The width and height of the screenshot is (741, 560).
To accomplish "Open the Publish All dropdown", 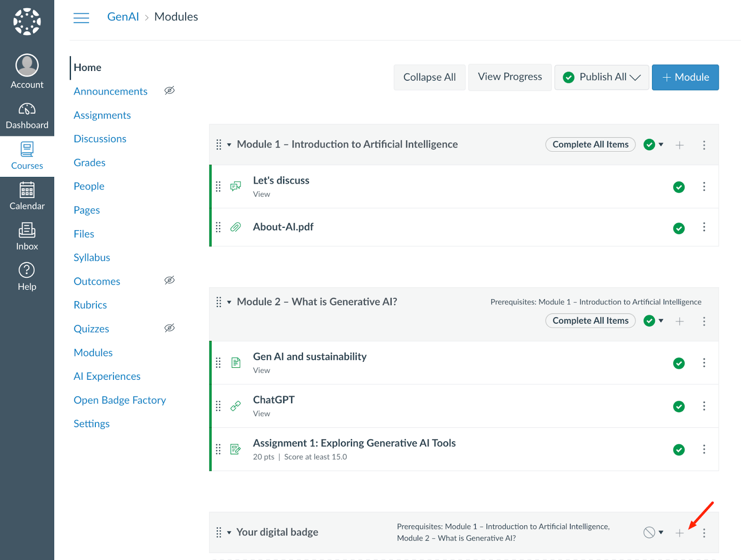I will (602, 77).
